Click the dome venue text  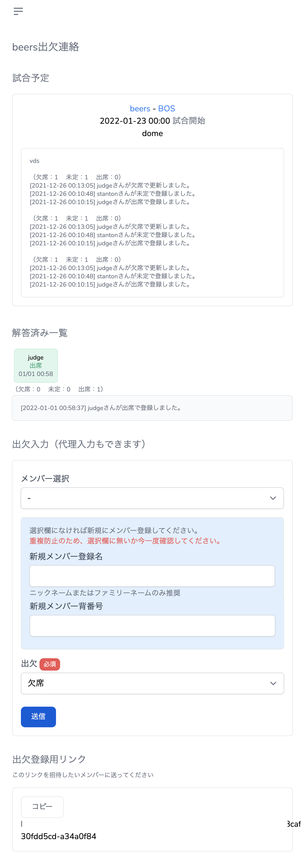[152, 133]
